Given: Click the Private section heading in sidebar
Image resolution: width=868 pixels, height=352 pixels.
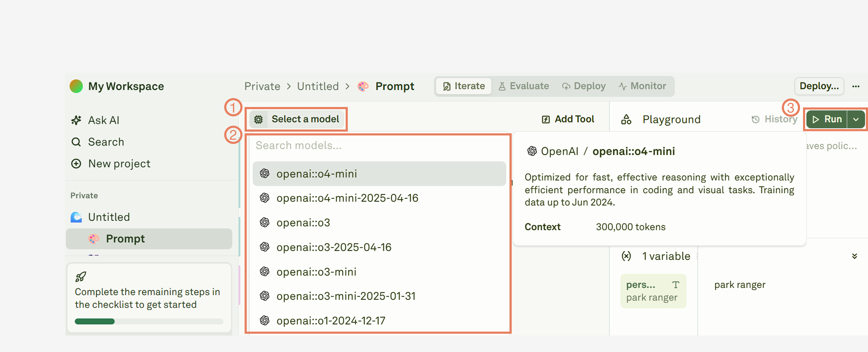Looking at the screenshot, I should click(84, 196).
